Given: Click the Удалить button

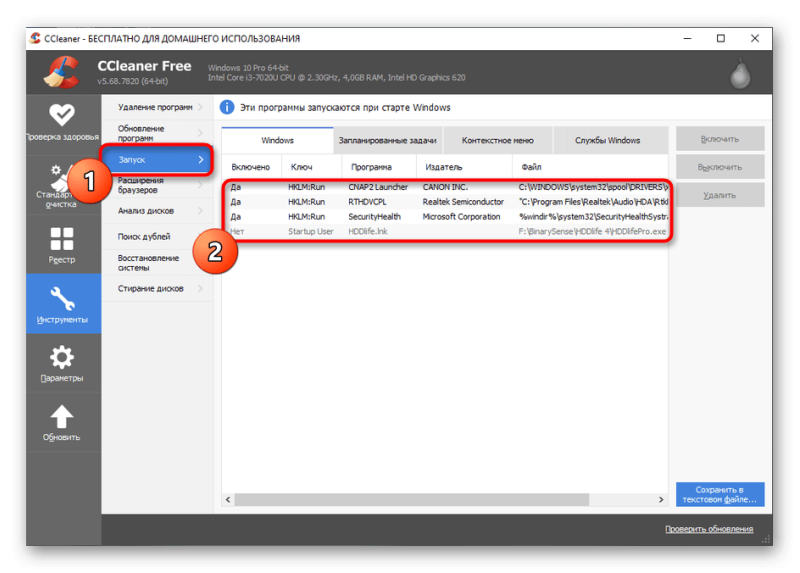Looking at the screenshot, I should [x=720, y=195].
